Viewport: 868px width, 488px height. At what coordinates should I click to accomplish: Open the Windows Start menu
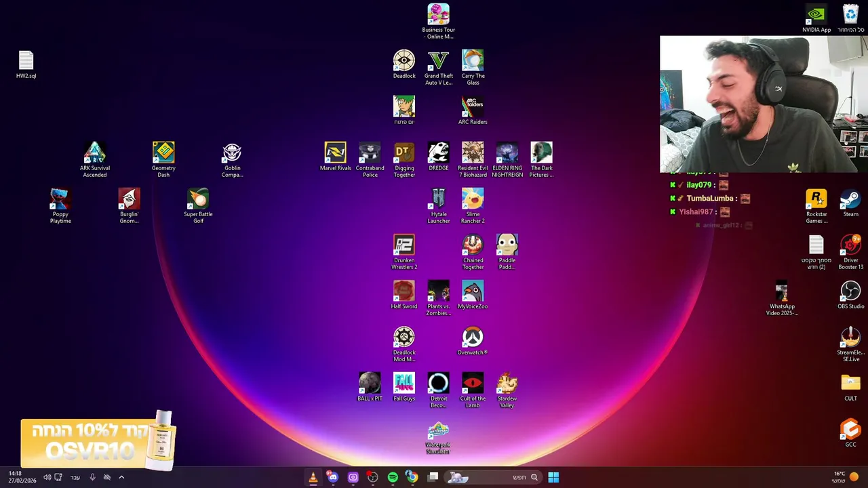(x=553, y=477)
